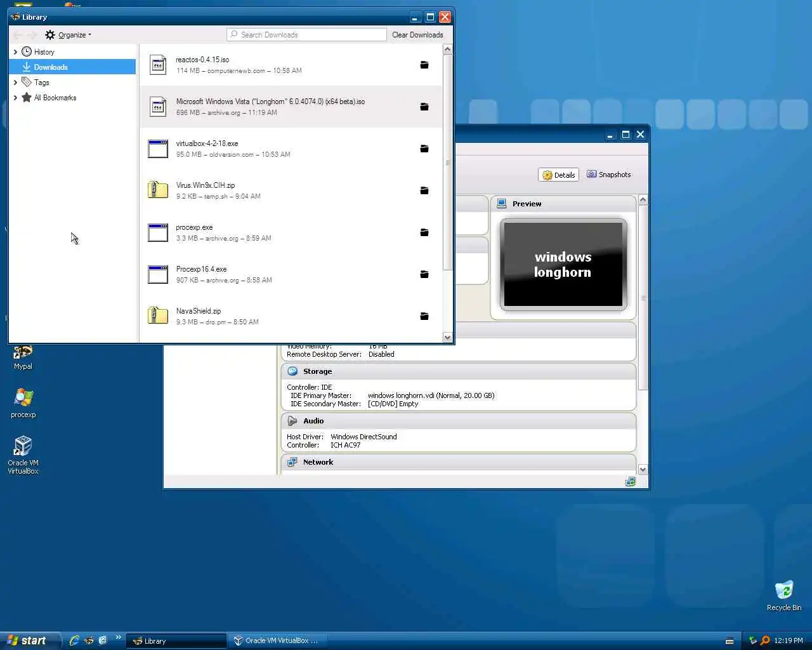Click the '[CD/DVD] Empty' secondary master entry
Image resolution: width=812 pixels, height=650 pixels.
click(393, 404)
